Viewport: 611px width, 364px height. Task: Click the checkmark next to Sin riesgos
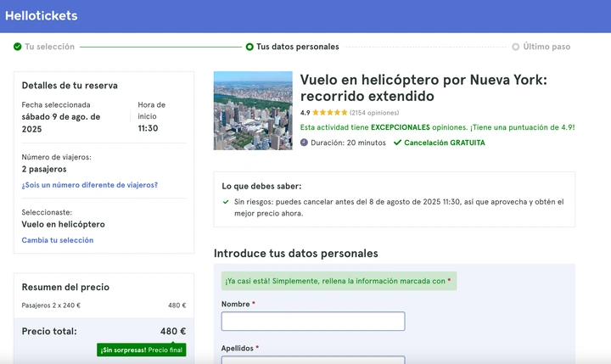tap(226, 202)
